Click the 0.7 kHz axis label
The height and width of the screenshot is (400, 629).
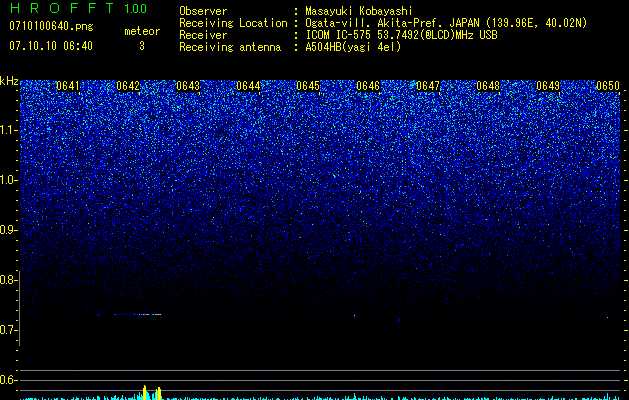pyautogui.click(x=8, y=330)
